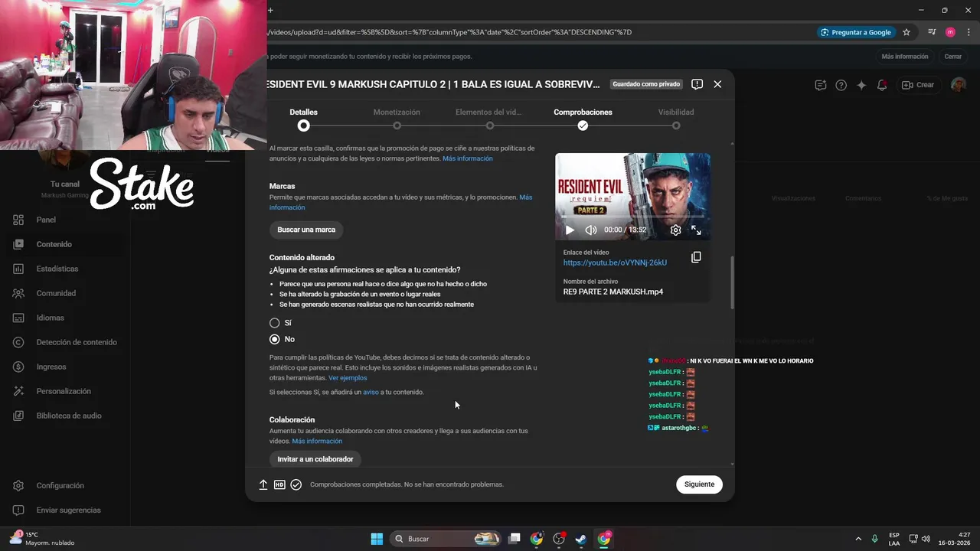Image resolution: width=980 pixels, height=551 pixels.
Task: Open Personalización in the sidebar
Action: pyautogui.click(x=65, y=391)
